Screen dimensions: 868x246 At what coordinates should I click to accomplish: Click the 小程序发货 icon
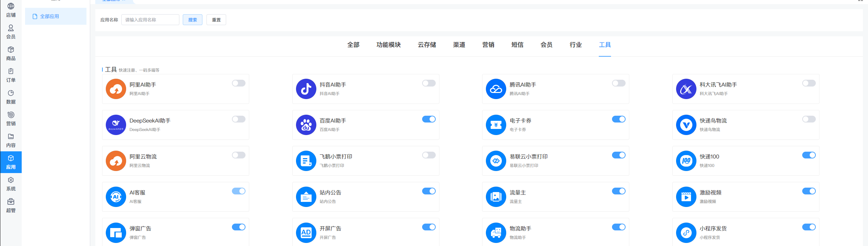click(686, 233)
